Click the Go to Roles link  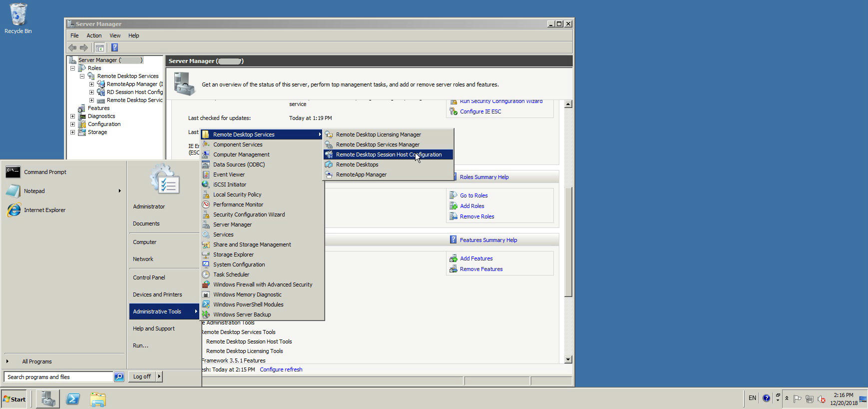click(473, 195)
